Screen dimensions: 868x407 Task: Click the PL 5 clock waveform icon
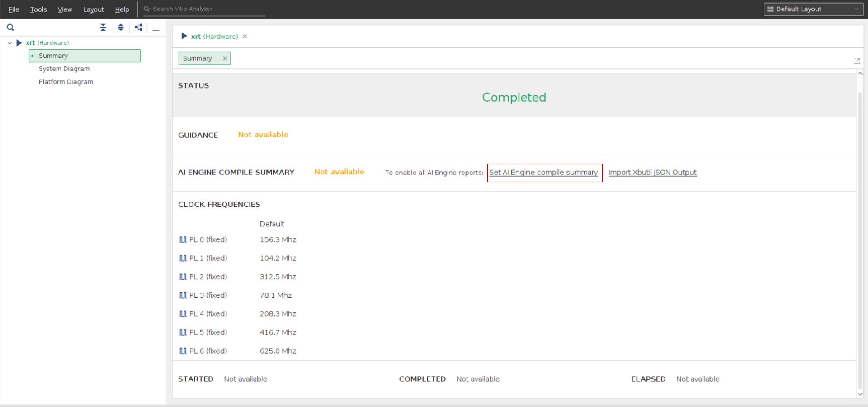[x=183, y=332]
